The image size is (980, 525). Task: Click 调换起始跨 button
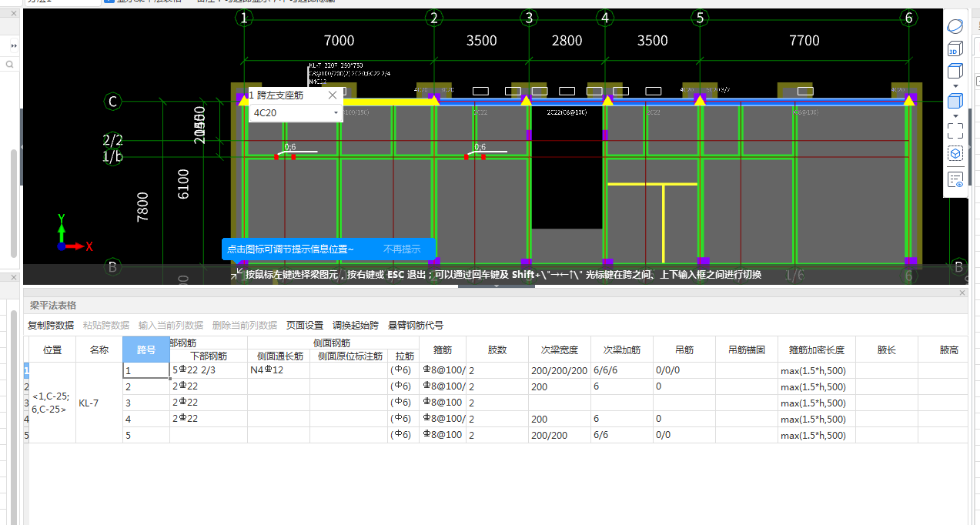pyautogui.click(x=356, y=326)
